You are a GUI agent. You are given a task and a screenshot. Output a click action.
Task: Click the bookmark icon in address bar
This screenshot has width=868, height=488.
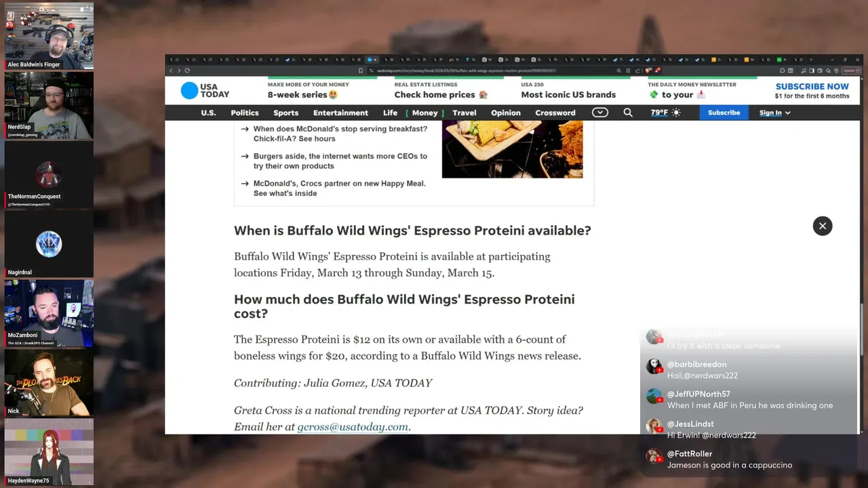361,70
